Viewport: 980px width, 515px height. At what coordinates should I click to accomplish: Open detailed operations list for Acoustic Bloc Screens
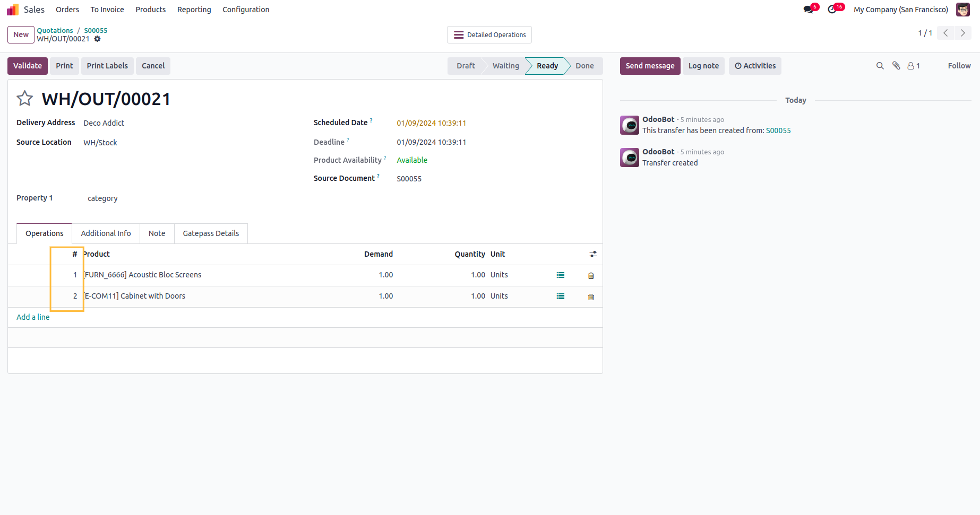[560, 275]
